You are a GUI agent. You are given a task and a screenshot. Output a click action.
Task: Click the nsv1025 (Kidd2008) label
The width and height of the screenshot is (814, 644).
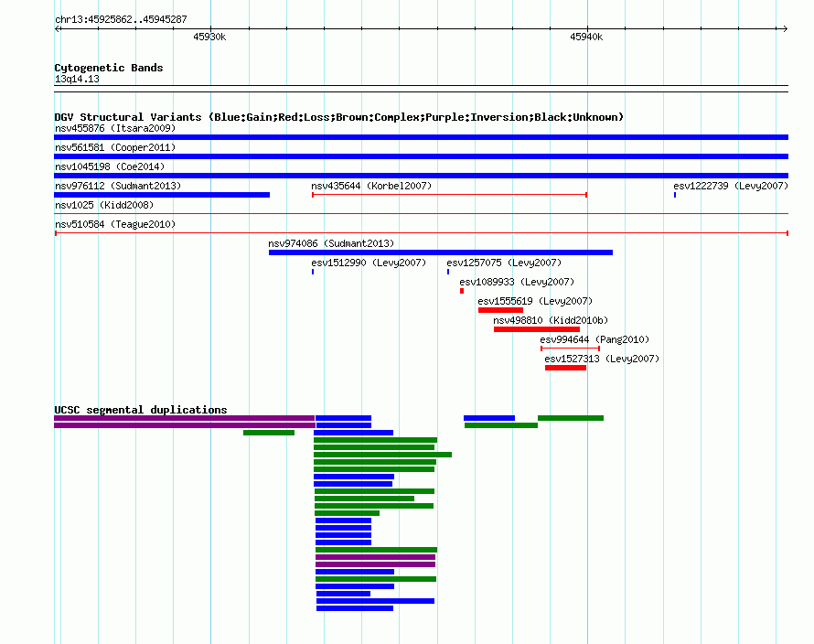pyautogui.click(x=104, y=205)
